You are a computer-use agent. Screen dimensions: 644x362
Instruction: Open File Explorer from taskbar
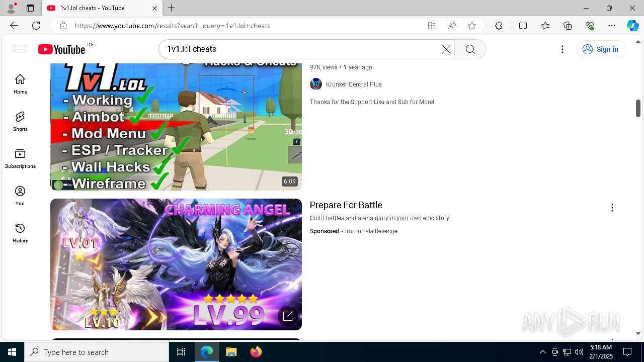coord(231,352)
